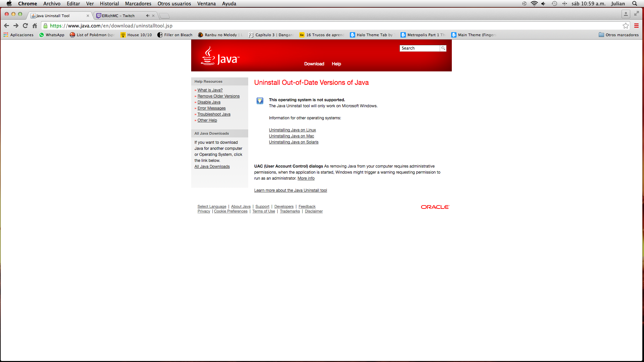Open the WhatsApp bookmark
Screen dimensions: 644x362
[x=52, y=35]
